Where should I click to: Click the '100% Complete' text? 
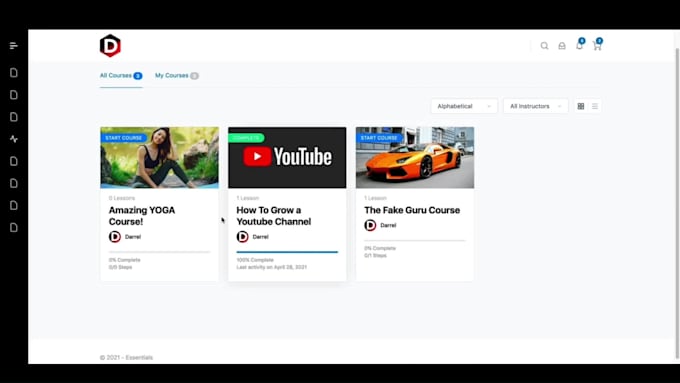(x=255, y=260)
